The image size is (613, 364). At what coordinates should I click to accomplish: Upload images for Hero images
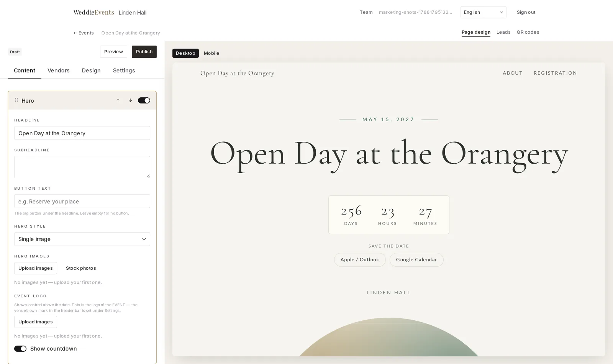point(36,268)
